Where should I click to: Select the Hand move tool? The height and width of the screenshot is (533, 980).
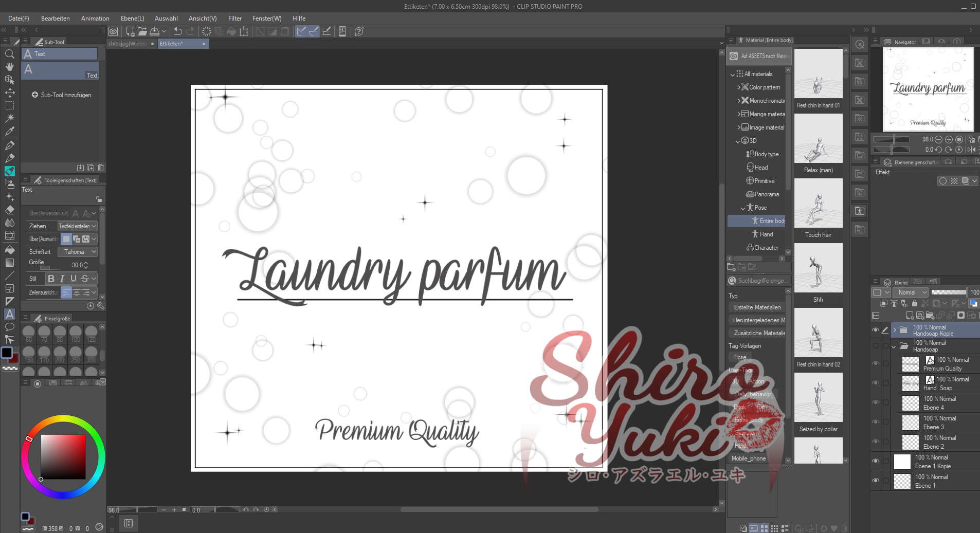(x=9, y=67)
